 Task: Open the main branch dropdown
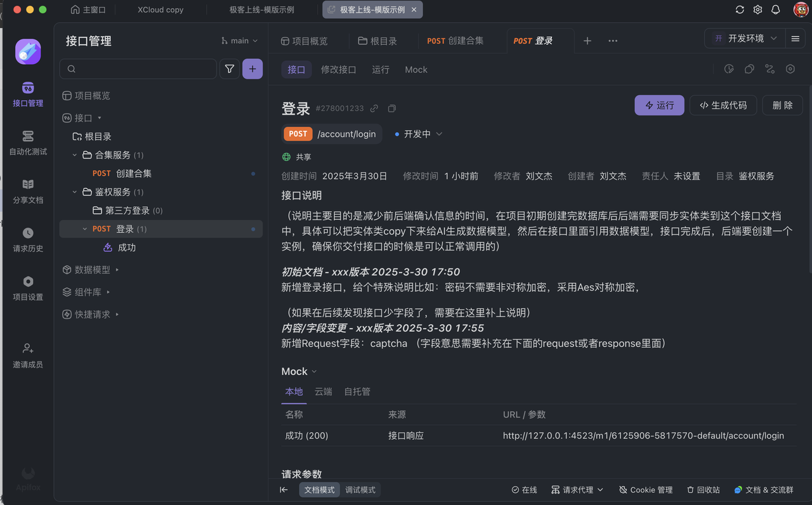point(239,40)
